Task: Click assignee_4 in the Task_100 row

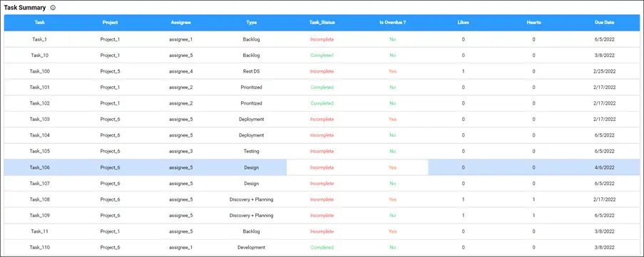Action: (180, 71)
